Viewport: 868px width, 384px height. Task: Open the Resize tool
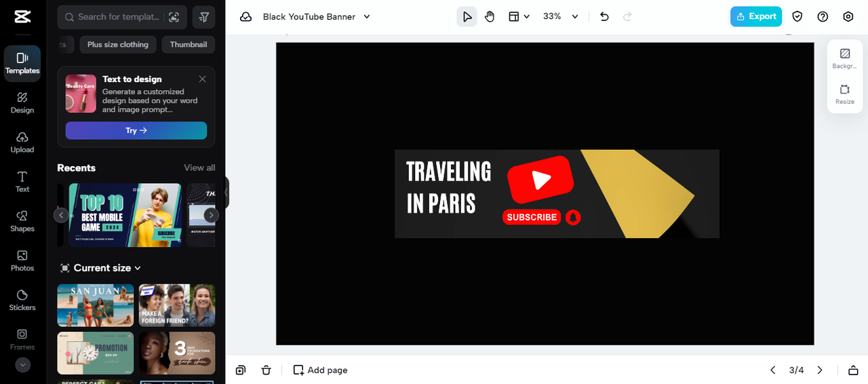[x=844, y=94]
